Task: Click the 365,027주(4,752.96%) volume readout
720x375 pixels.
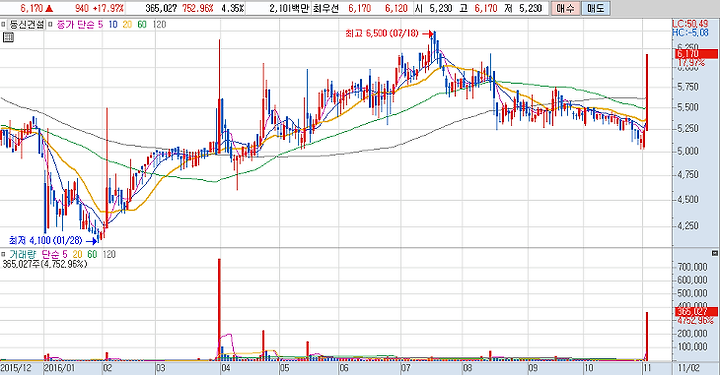Action: tap(45, 264)
